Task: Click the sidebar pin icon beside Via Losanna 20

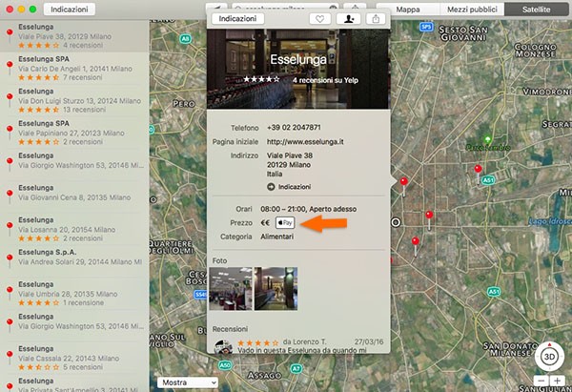Action: pyautogui.click(x=10, y=226)
